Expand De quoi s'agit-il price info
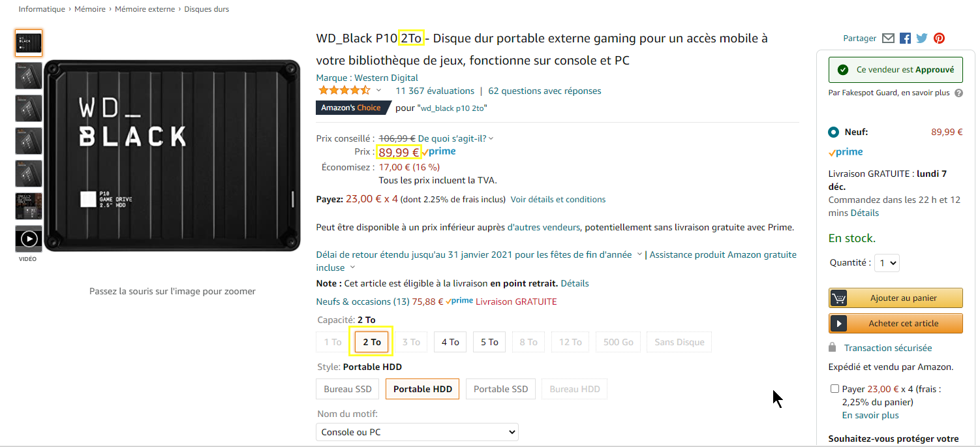980x447 pixels. click(x=455, y=138)
